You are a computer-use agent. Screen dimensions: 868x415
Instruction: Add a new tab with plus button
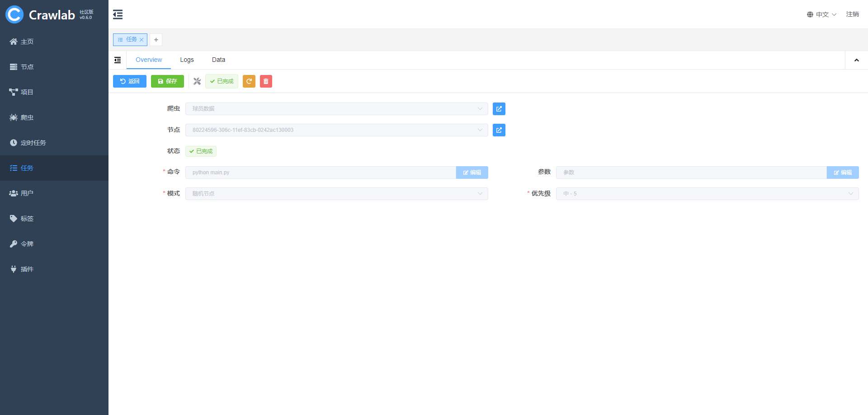pos(156,40)
